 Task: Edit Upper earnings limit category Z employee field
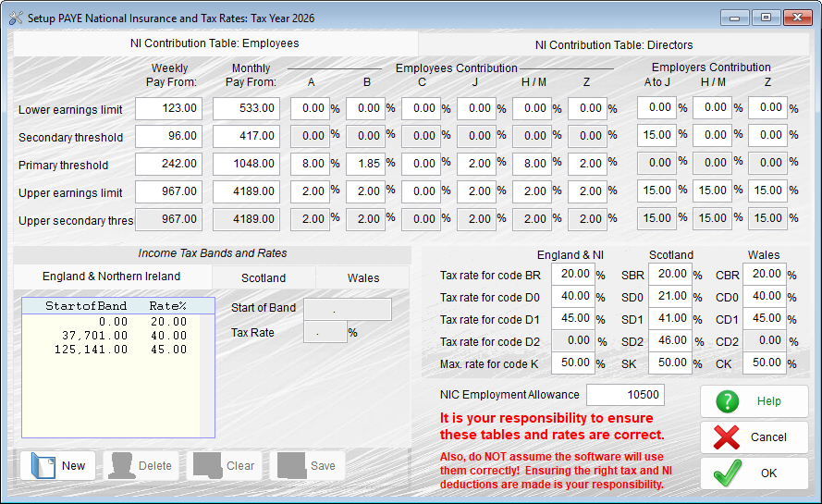(x=588, y=192)
